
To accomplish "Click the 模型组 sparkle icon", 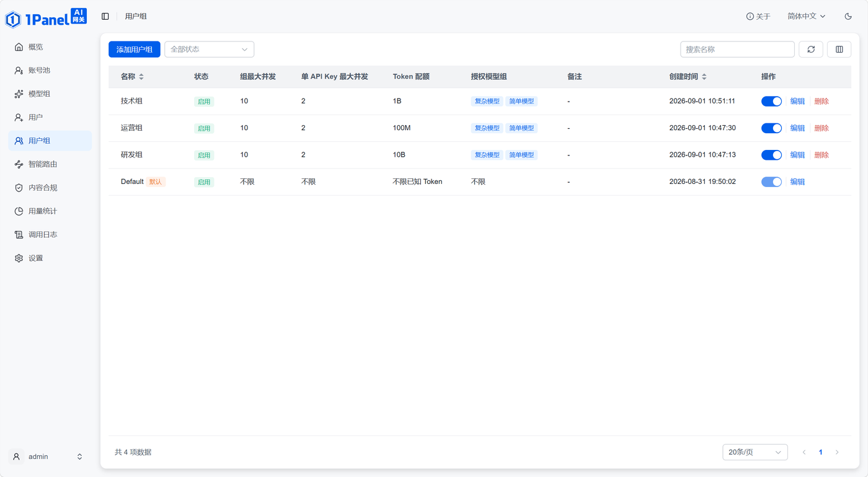I will [19, 94].
